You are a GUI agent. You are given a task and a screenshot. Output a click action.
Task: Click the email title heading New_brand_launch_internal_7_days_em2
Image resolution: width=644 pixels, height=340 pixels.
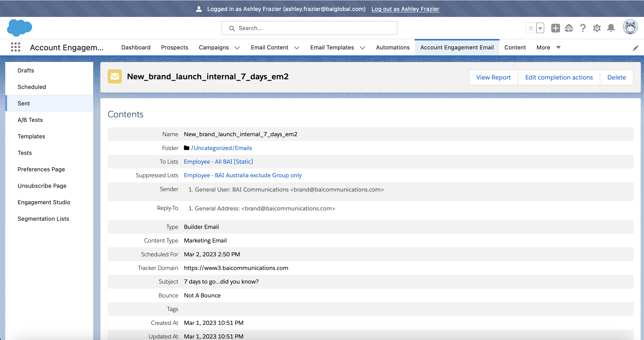coord(208,76)
